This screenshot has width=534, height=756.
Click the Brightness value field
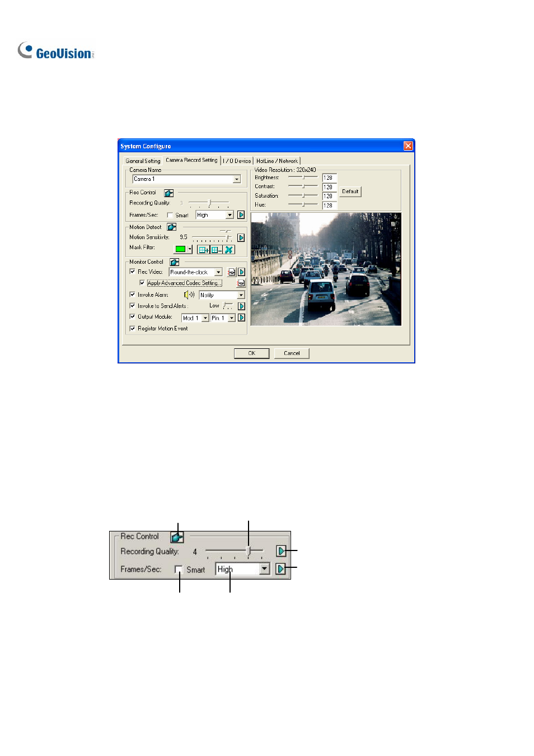330,178
